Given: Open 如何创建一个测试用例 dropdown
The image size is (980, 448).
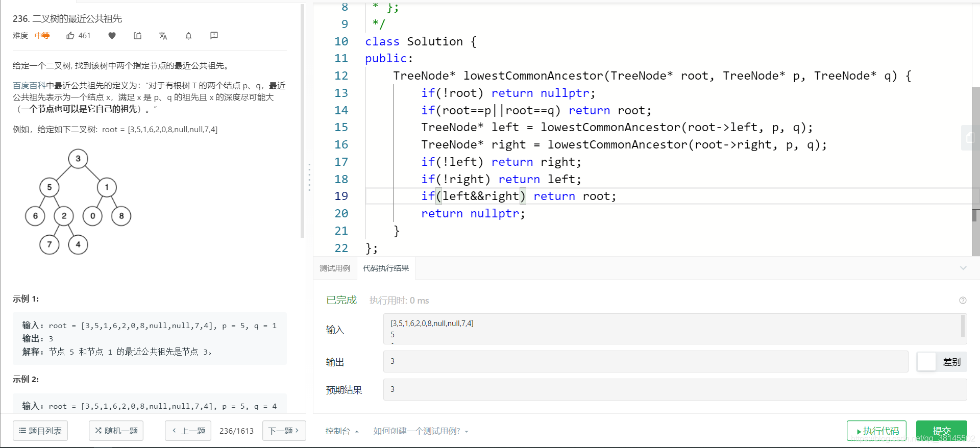Looking at the screenshot, I should (x=421, y=431).
